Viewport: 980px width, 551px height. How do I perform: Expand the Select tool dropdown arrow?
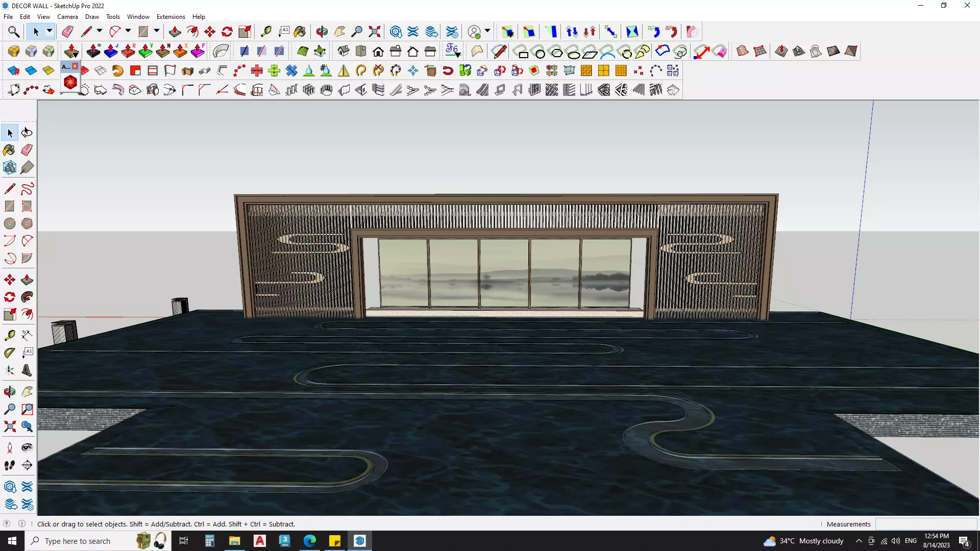(50, 32)
